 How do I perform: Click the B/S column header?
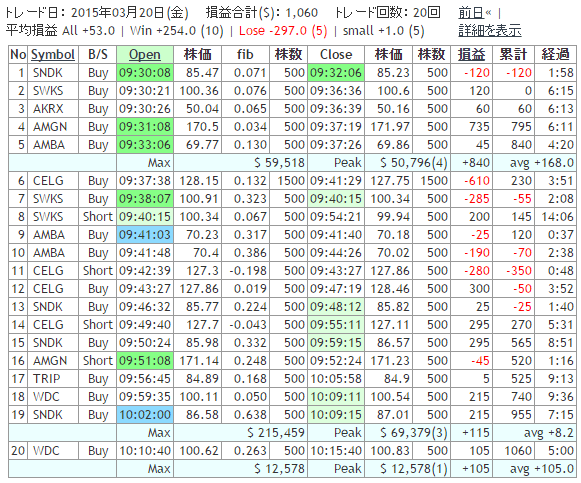(97, 54)
